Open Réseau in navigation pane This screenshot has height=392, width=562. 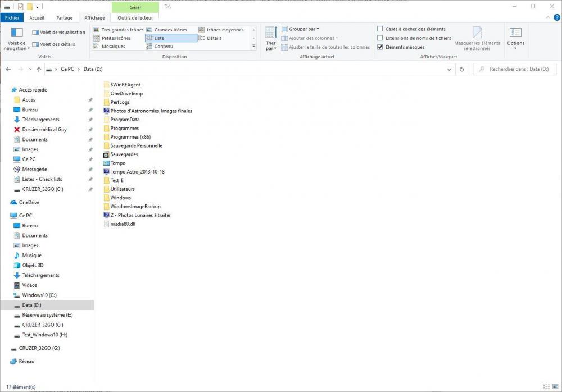pyautogui.click(x=22, y=361)
